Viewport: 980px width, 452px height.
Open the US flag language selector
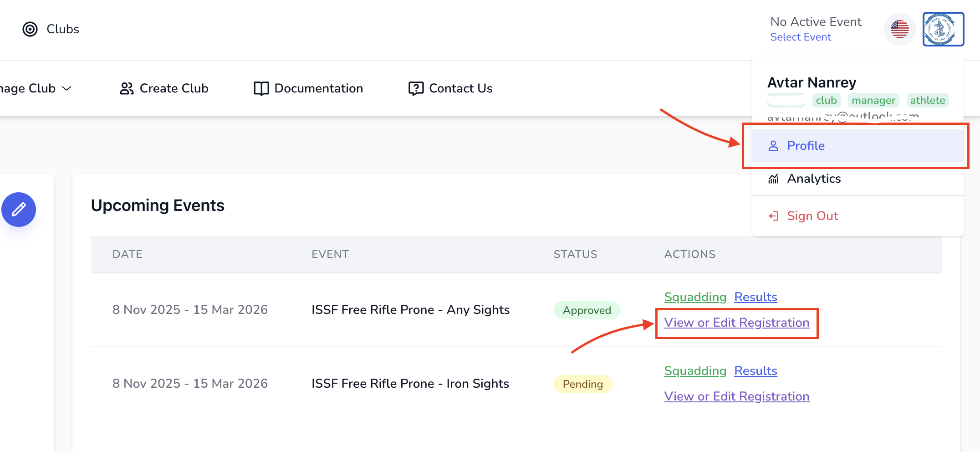pyautogui.click(x=899, y=29)
